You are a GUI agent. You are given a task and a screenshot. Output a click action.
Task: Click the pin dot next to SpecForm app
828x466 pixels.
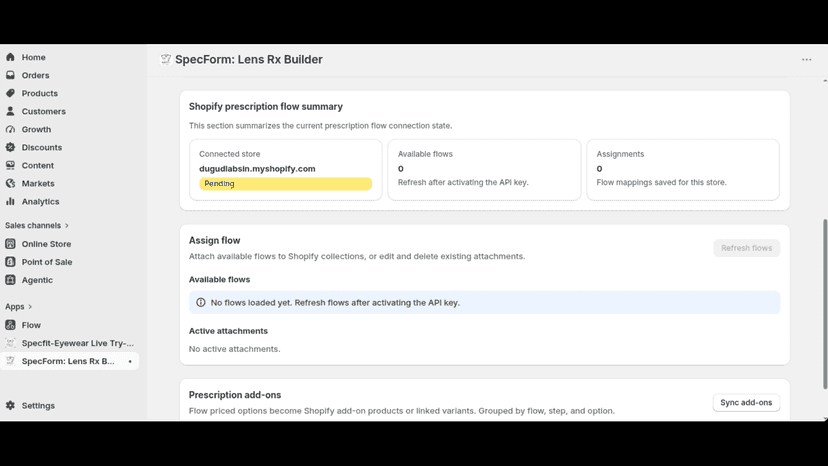(x=130, y=361)
